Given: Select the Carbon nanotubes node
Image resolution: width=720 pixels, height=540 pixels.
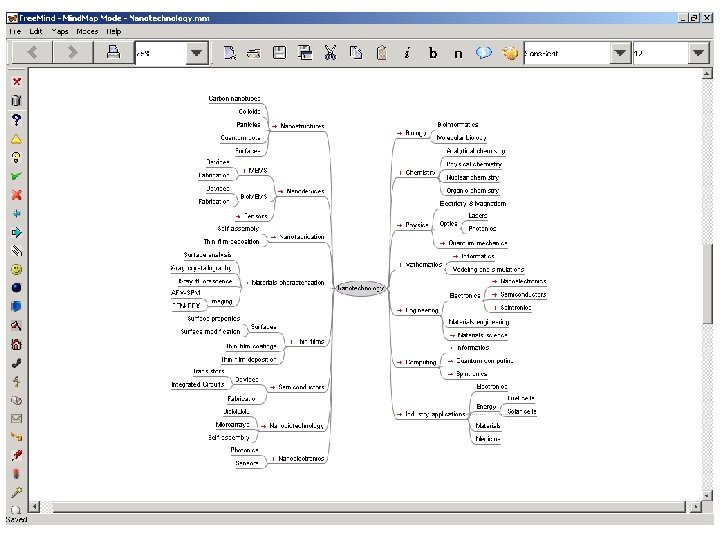Looking at the screenshot, I should pos(234,99).
